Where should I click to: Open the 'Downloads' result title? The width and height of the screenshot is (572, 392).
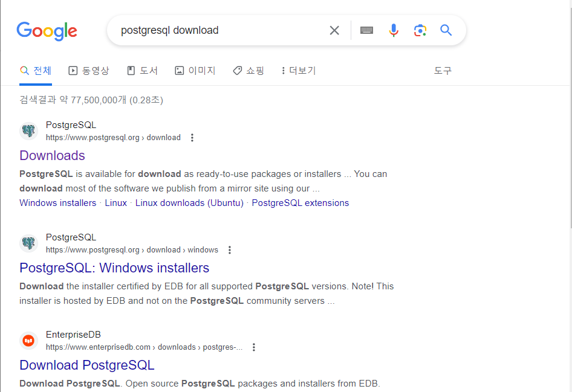[52, 156]
